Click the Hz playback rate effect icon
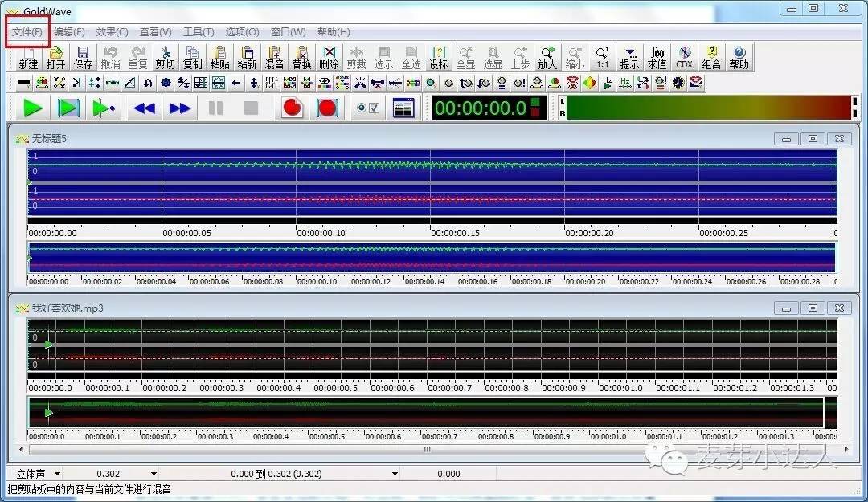The width and height of the screenshot is (868, 502). [x=608, y=83]
